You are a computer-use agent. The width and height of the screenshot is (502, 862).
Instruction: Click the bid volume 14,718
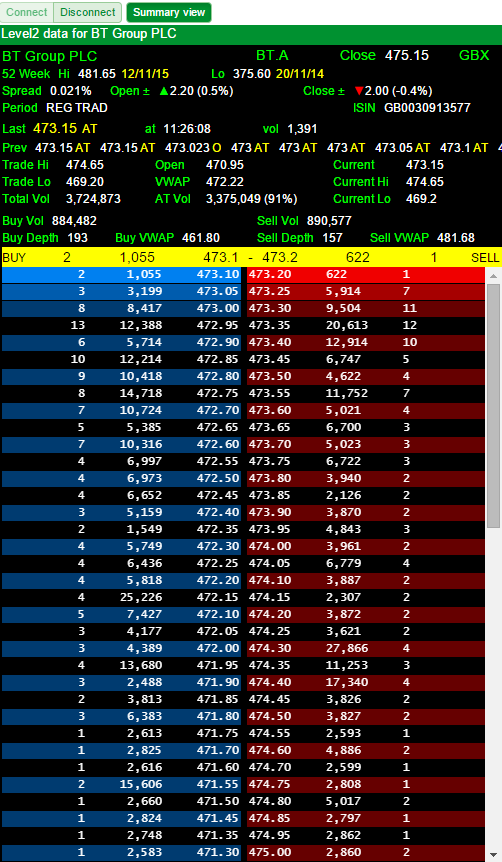tap(141, 394)
